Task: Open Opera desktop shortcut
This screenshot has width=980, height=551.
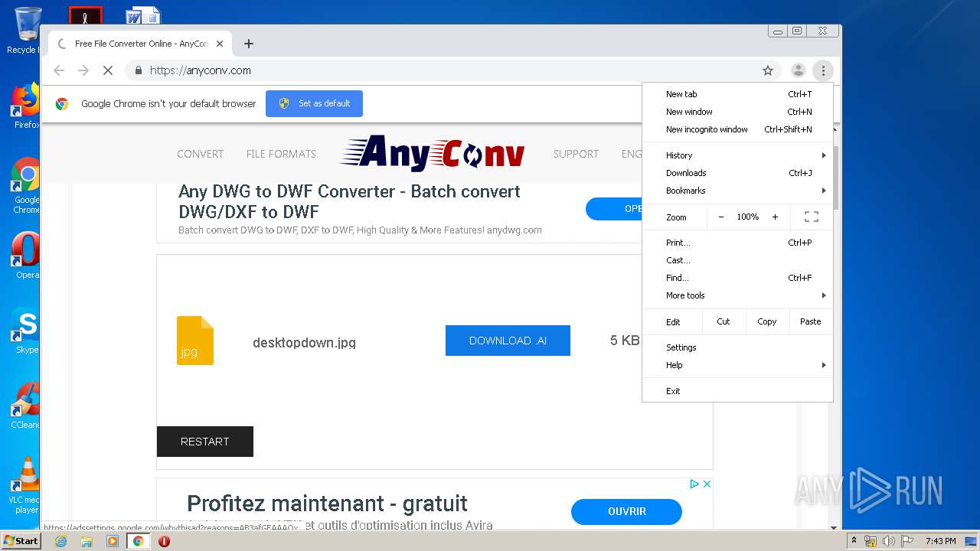Action: click(26, 256)
